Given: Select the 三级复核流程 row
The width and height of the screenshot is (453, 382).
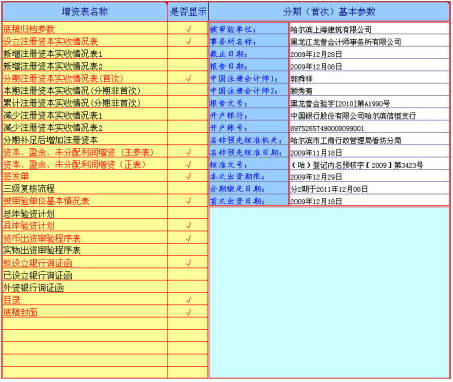Looking at the screenshot, I should click(85, 188).
